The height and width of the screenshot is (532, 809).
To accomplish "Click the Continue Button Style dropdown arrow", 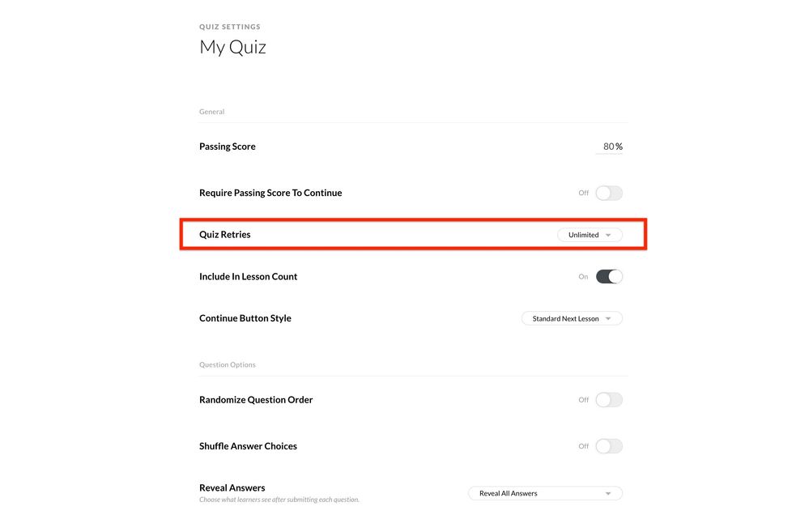I will tap(609, 319).
